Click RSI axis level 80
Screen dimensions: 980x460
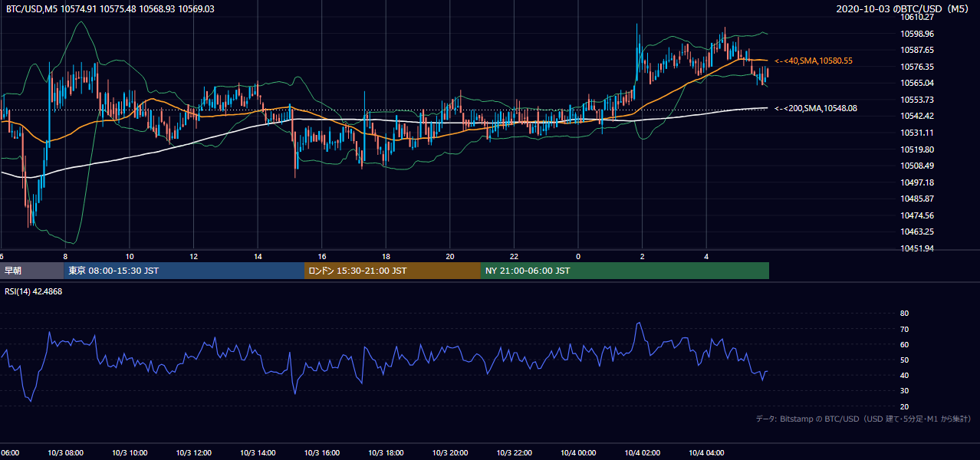[904, 314]
